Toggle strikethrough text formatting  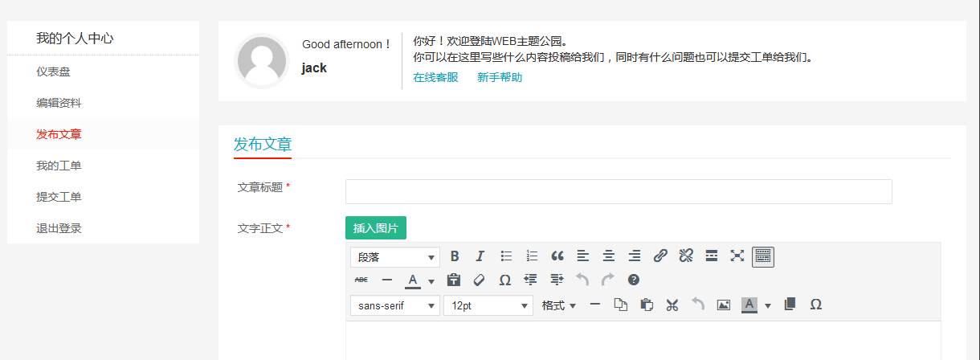tap(361, 280)
